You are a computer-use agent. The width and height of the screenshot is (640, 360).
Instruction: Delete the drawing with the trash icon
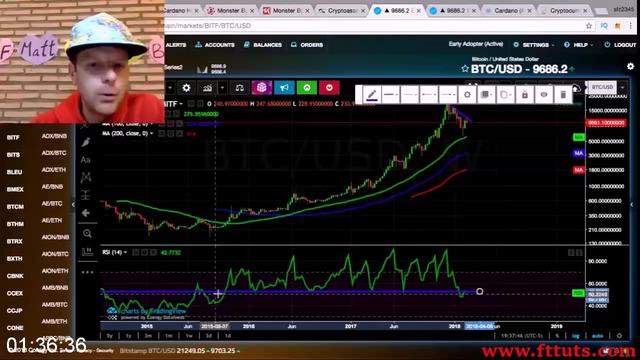point(563,95)
